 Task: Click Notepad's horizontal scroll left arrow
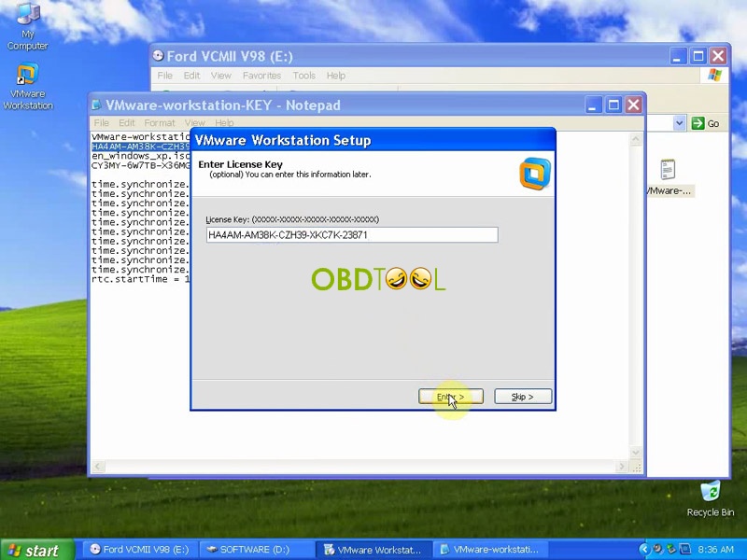(x=98, y=466)
